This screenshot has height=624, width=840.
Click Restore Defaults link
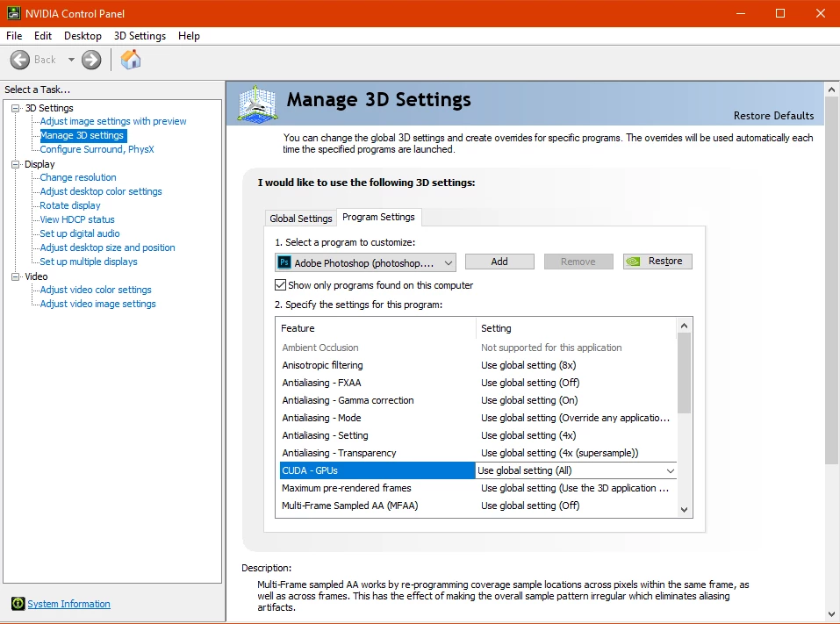(x=773, y=116)
